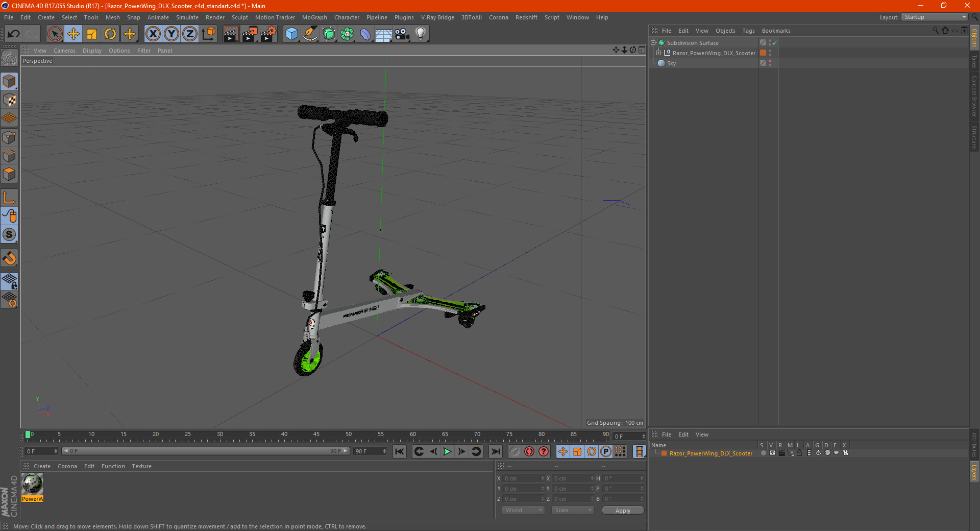Screen dimensions: 980x531
Task: Open the Array modeling objects icon
Action: click(x=347, y=34)
